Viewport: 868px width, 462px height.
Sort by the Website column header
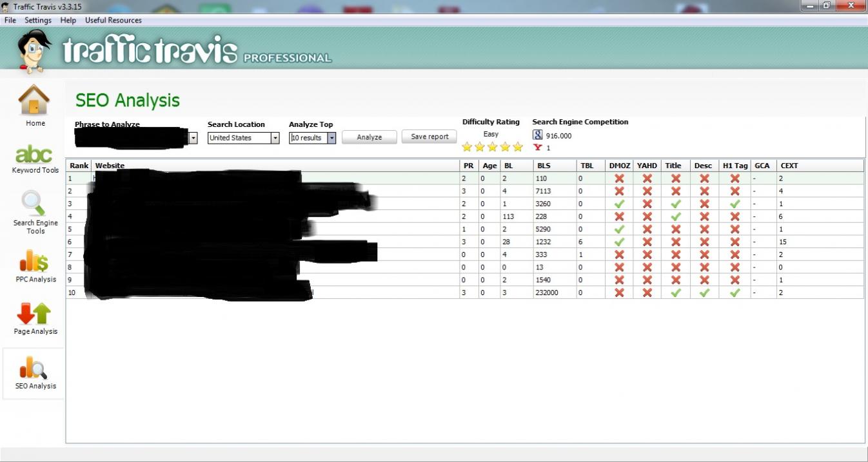(275, 166)
